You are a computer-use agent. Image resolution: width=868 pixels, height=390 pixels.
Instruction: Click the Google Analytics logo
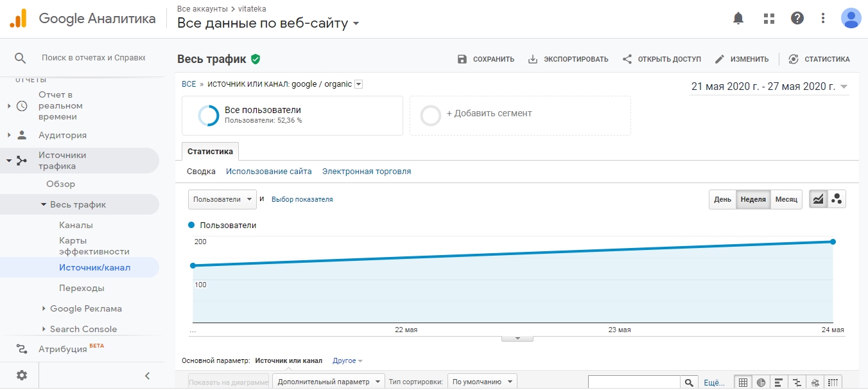(18, 18)
